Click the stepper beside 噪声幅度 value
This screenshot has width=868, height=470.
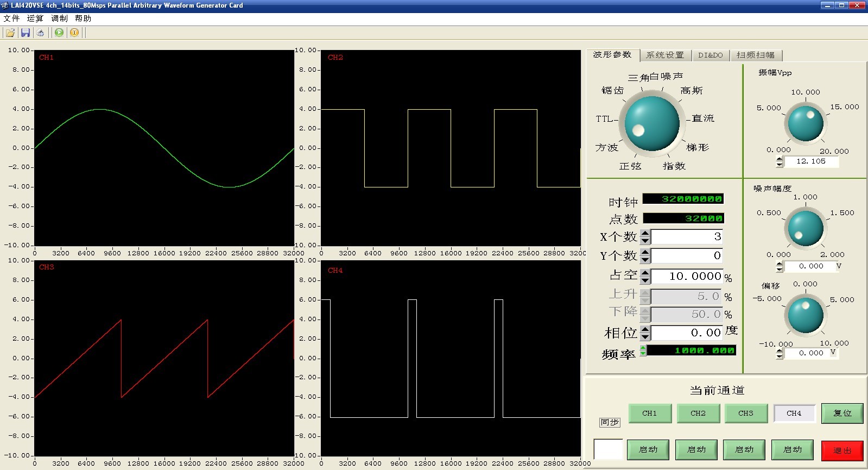(780, 267)
